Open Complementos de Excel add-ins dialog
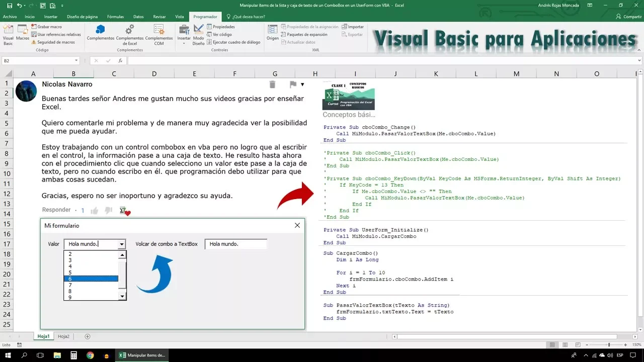This screenshot has height=362, width=644. point(130,35)
